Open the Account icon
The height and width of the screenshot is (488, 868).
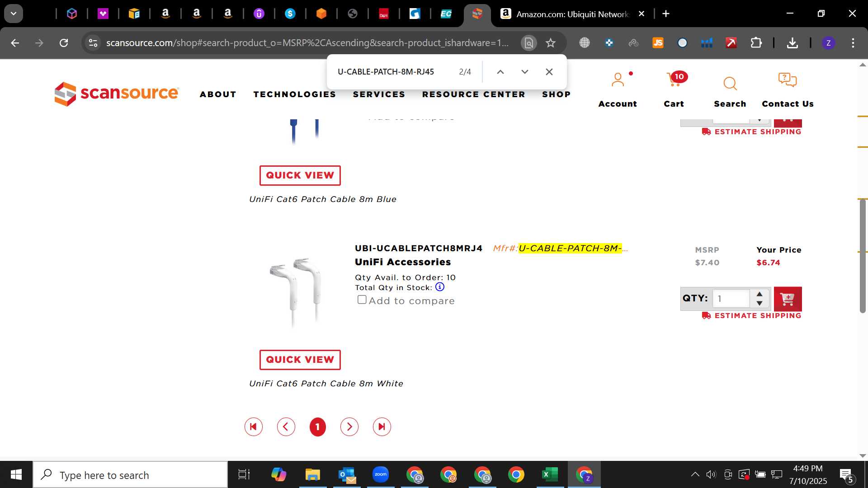[618, 80]
